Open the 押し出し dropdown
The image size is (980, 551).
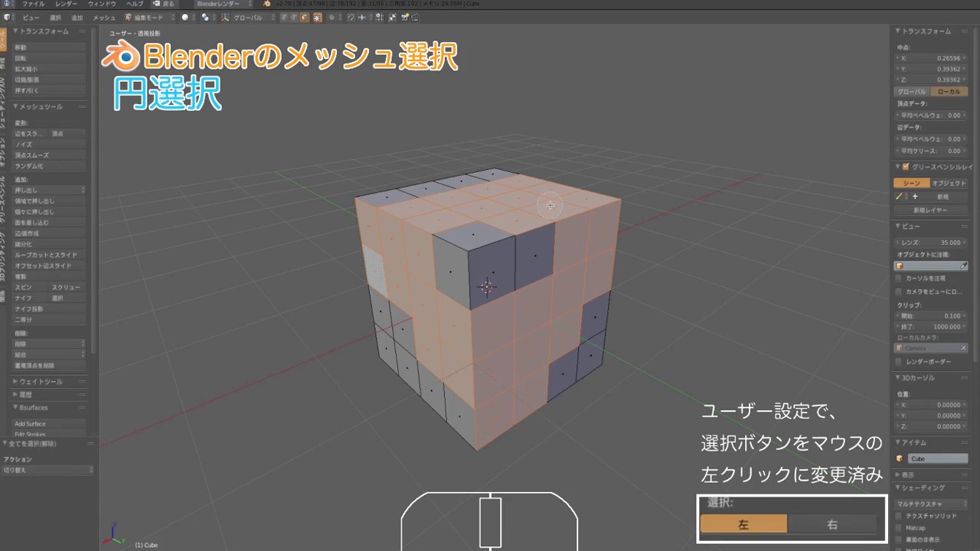(x=50, y=190)
